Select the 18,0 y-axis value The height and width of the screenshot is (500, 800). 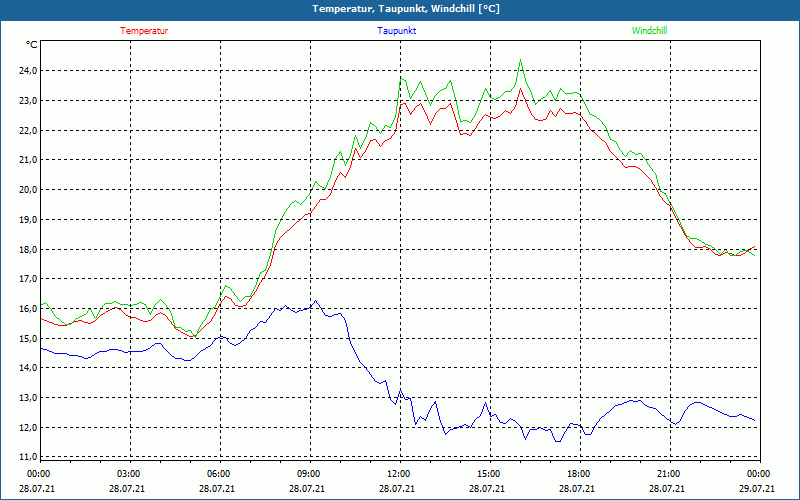(x=29, y=249)
